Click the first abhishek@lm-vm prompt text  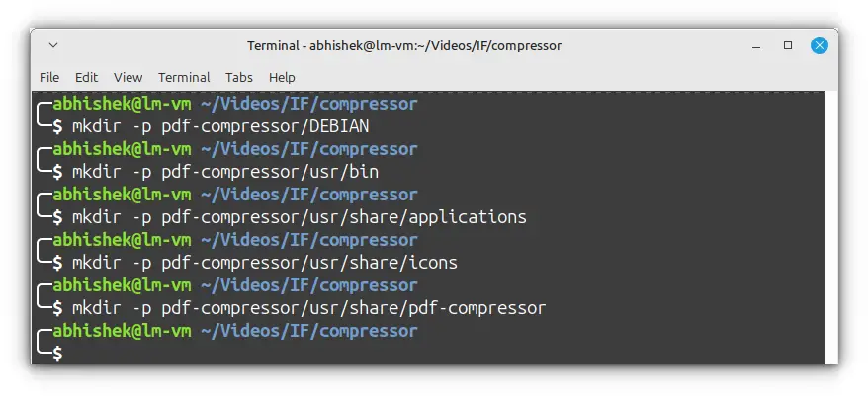122,104
